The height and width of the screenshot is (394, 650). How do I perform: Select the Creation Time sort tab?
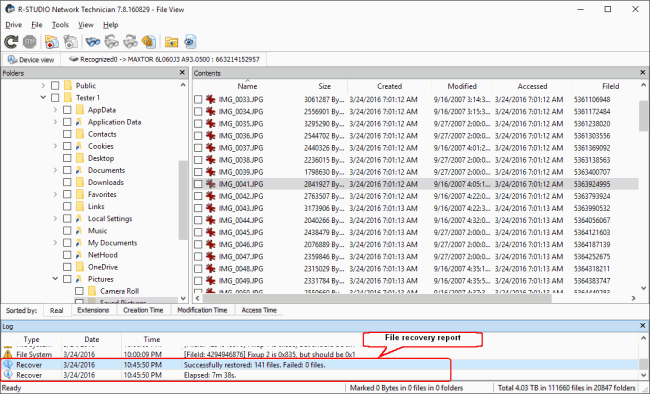143,310
